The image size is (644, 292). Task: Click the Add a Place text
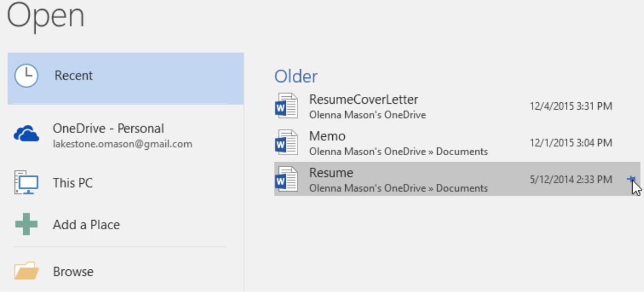pyautogui.click(x=86, y=224)
